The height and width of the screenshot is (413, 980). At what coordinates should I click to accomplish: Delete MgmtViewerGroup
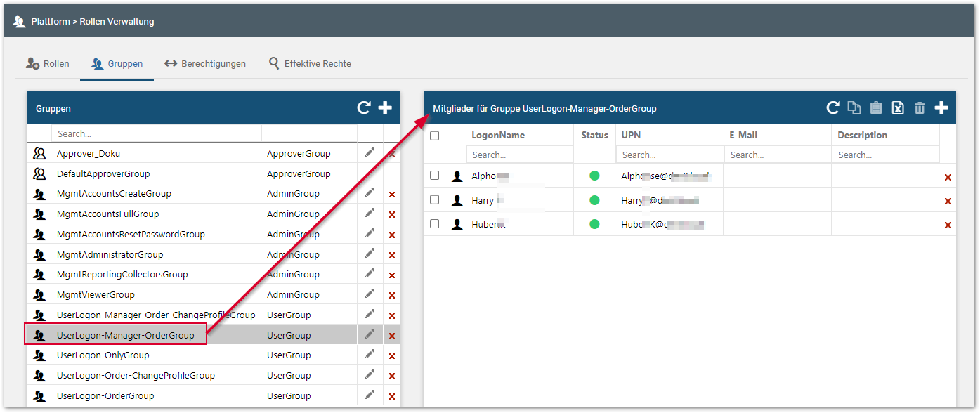coord(392,296)
